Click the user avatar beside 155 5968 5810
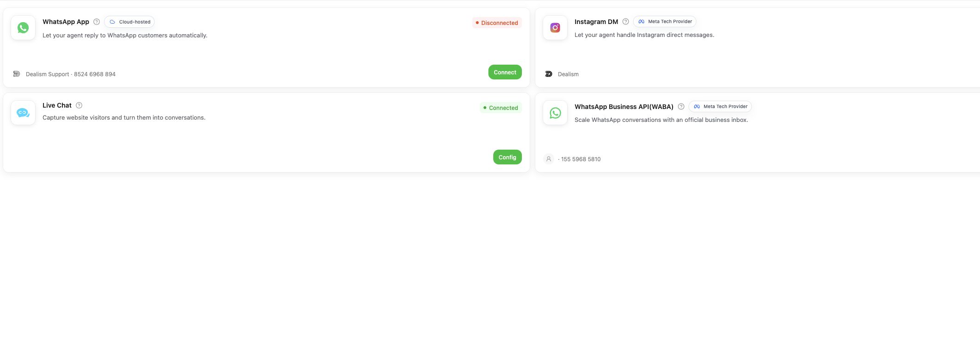Screen dimensions: 980x351 (x=549, y=159)
